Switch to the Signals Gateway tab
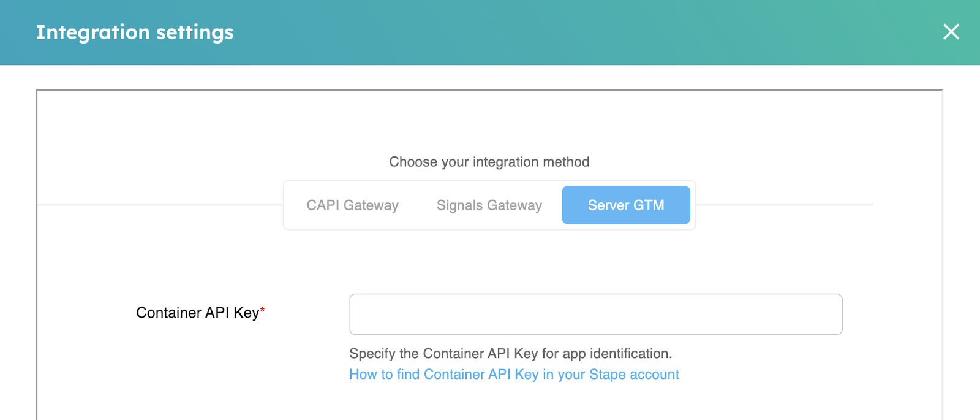The height and width of the screenshot is (420, 980). [489, 205]
